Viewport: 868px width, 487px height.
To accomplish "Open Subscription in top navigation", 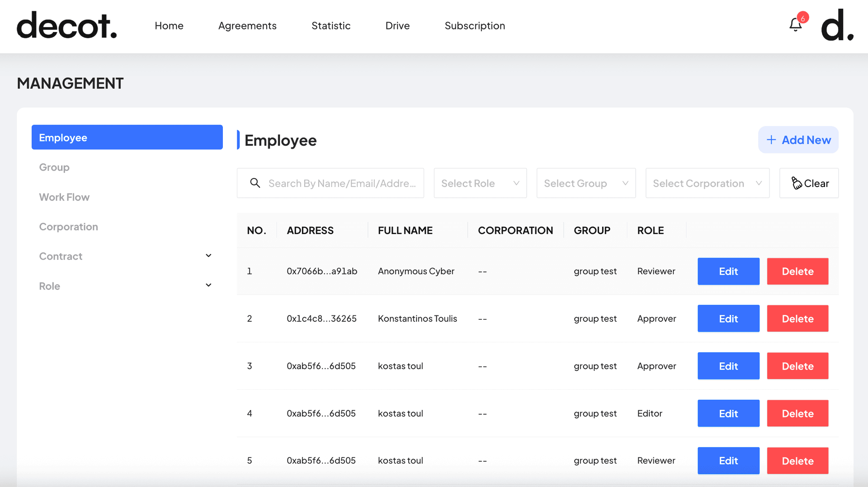I will [475, 26].
